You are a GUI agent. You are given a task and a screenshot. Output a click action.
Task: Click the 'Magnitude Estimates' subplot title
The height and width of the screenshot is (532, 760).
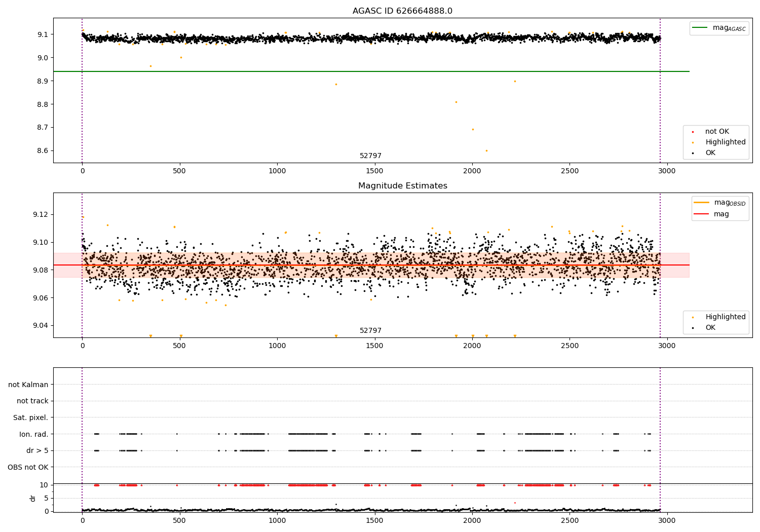click(x=402, y=186)
